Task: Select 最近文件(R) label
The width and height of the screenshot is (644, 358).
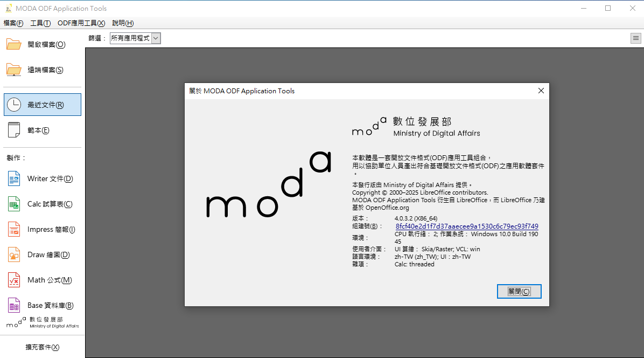Action: tap(46, 105)
